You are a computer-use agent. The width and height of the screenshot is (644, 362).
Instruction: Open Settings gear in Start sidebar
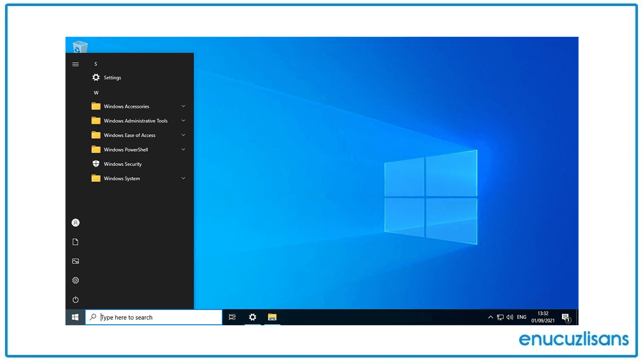coord(75,280)
